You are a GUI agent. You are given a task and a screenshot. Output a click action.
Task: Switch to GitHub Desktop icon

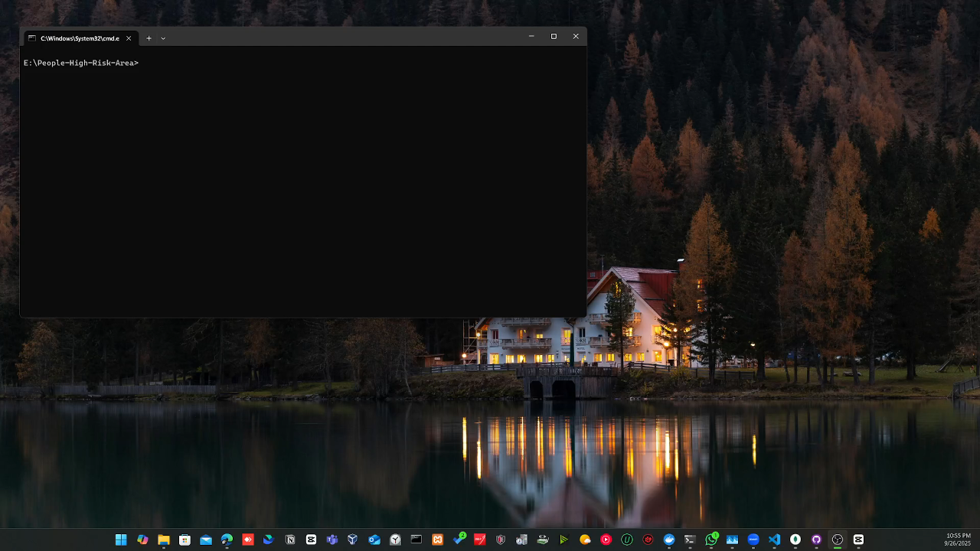(816, 540)
